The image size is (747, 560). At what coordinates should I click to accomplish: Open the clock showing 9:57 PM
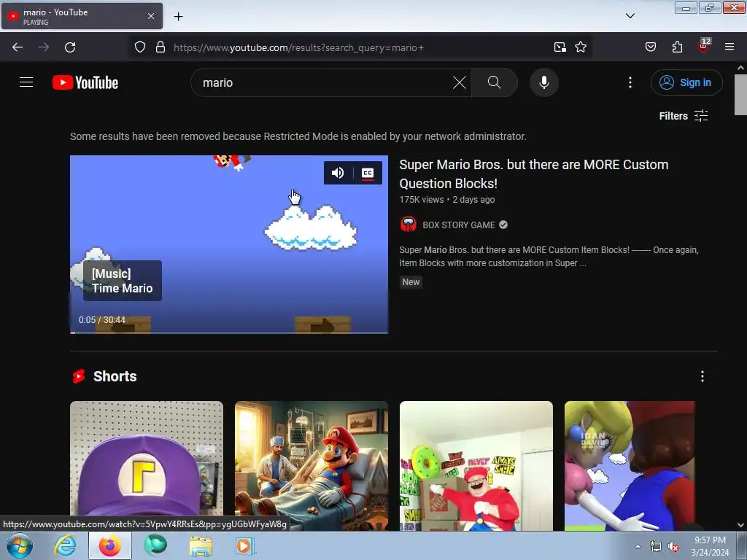pyautogui.click(x=710, y=546)
